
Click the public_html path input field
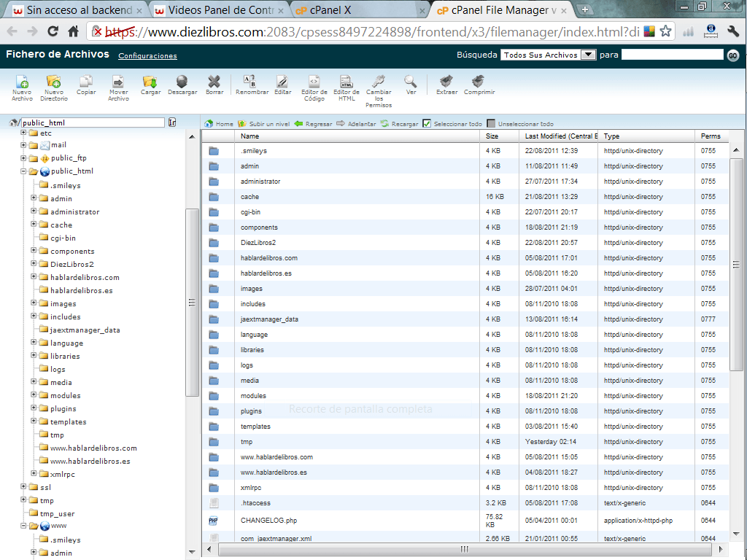(93, 122)
